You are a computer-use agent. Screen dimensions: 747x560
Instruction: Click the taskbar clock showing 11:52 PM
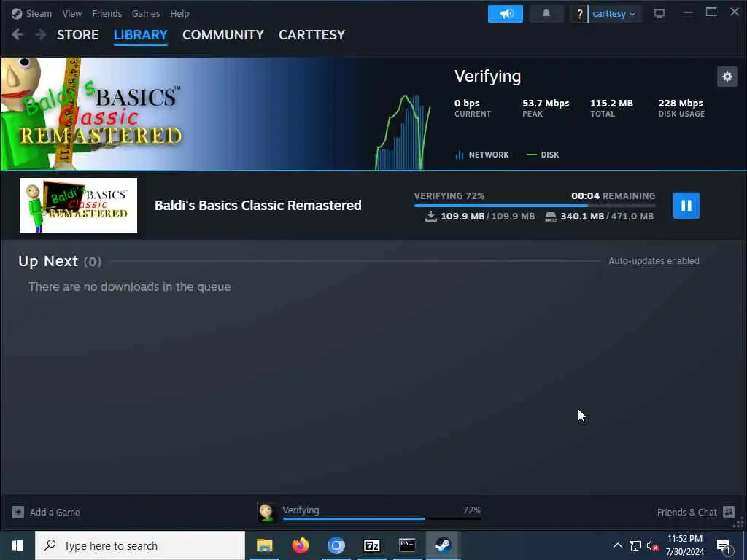[684, 545]
